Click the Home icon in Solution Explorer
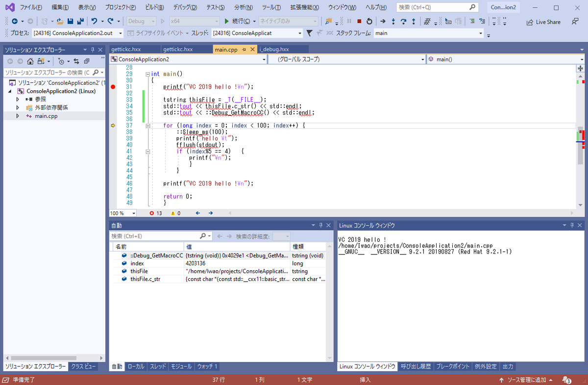The image size is (588, 385). click(x=30, y=61)
